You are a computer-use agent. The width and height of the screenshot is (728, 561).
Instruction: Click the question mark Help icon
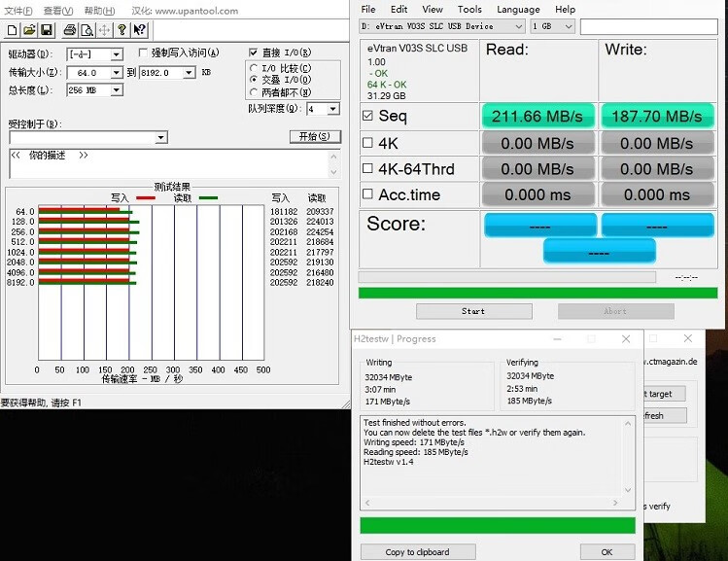pos(122,30)
